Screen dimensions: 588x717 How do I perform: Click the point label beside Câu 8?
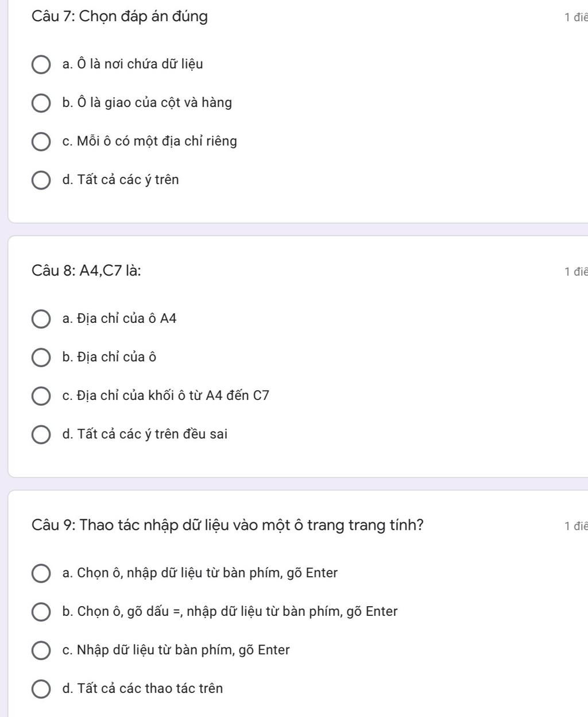[575, 271]
